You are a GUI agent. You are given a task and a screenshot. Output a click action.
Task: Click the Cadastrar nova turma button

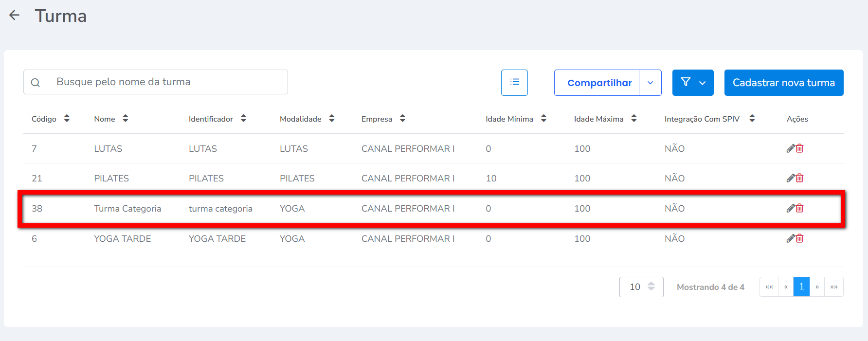(x=783, y=83)
